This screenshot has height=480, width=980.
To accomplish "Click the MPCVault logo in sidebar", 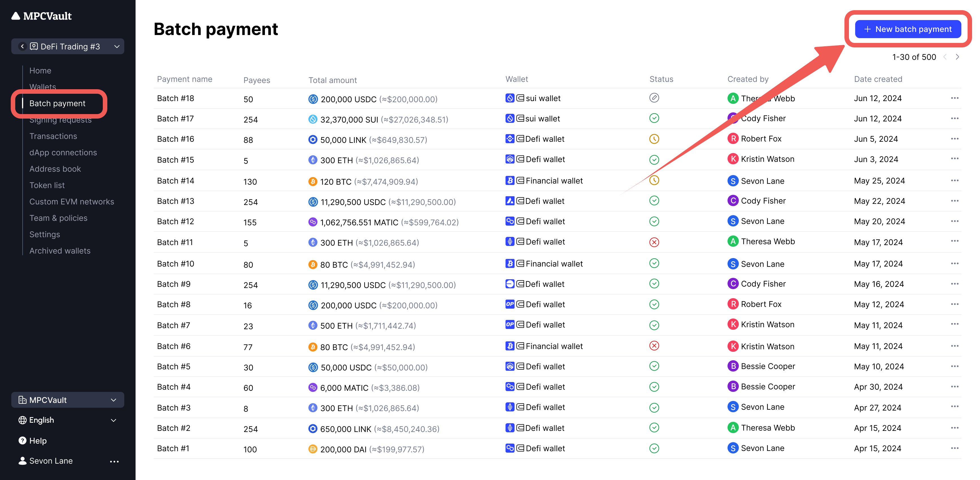I will point(42,16).
